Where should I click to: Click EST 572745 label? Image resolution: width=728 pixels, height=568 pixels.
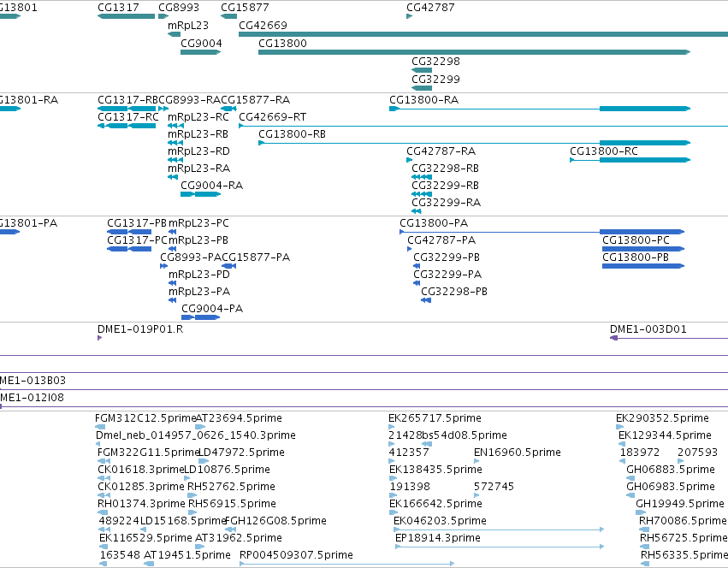494,487
